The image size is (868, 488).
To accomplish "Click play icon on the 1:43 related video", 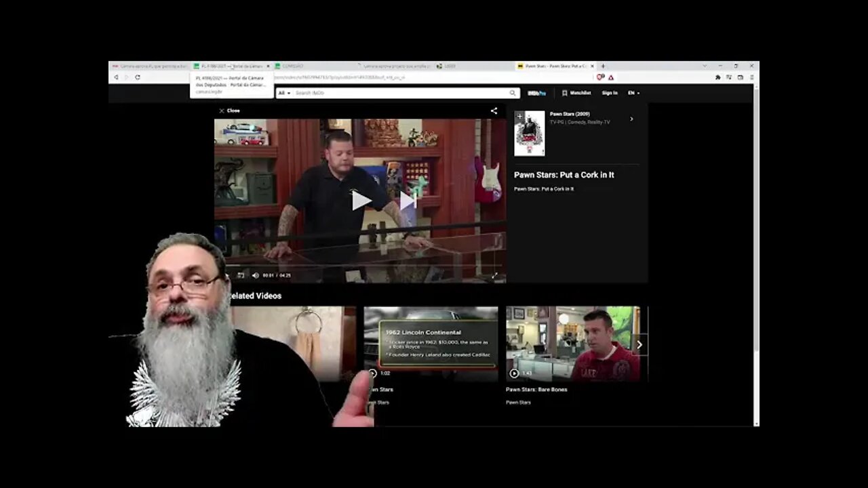I will tap(514, 373).
